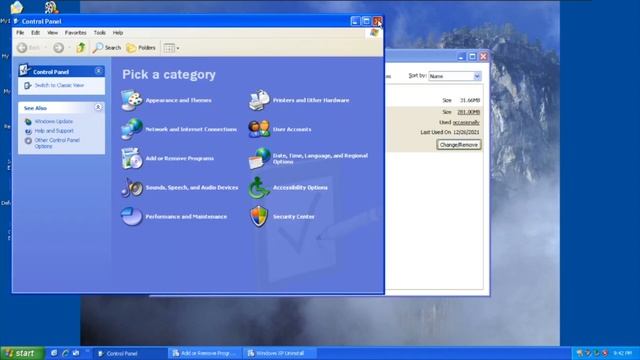Launch Internet Explorer from Quick Launch
The width and height of the screenshot is (640, 360).
click(64, 353)
